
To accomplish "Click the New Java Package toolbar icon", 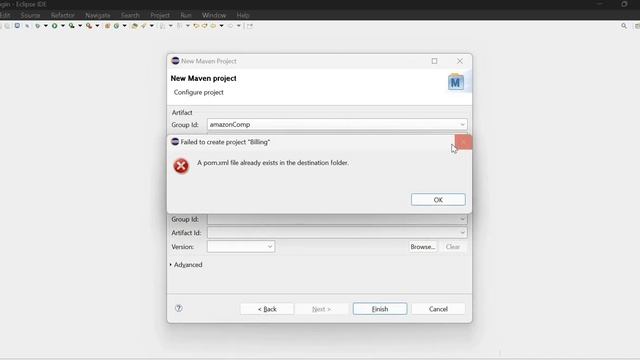I will click(x=107, y=26).
